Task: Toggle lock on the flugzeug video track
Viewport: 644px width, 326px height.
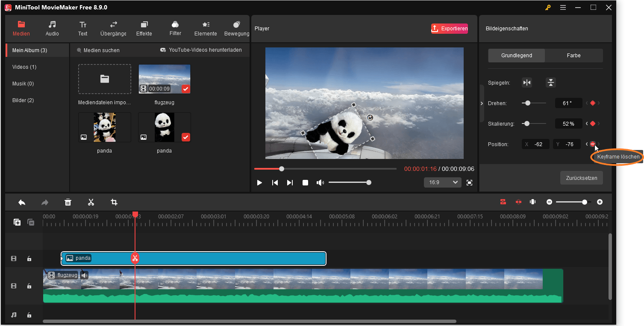Action: click(29, 286)
